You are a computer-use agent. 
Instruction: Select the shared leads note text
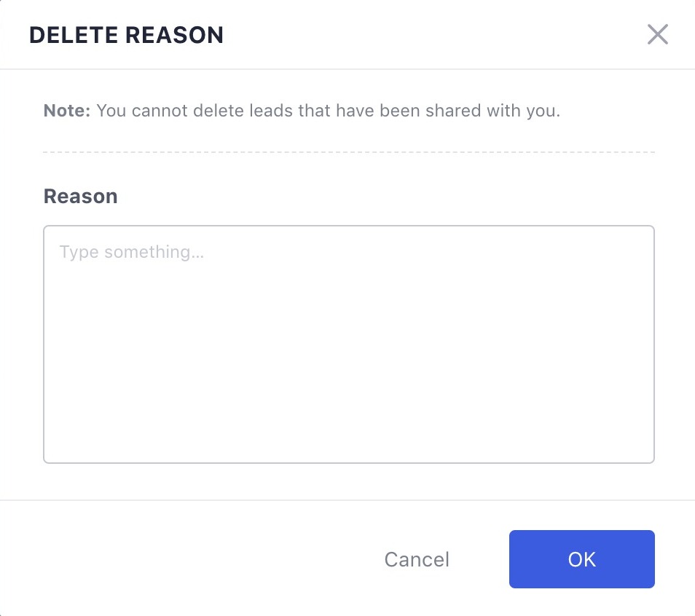[328, 111]
